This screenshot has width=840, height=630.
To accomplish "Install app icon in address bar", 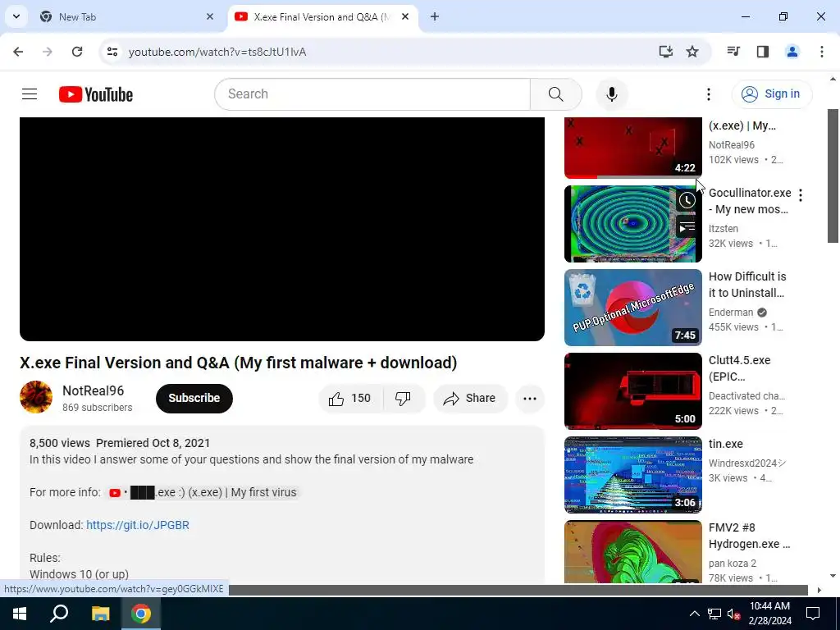I will click(x=665, y=52).
